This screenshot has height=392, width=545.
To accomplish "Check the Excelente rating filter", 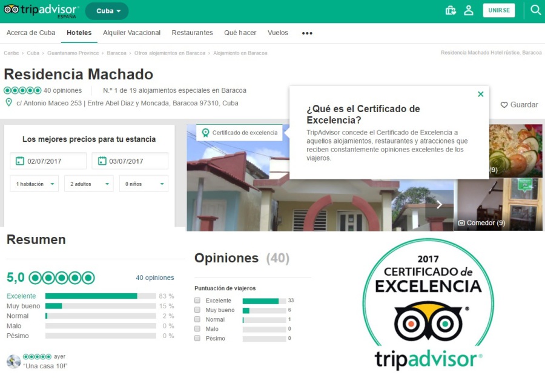I will pyautogui.click(x=197, y=301).
